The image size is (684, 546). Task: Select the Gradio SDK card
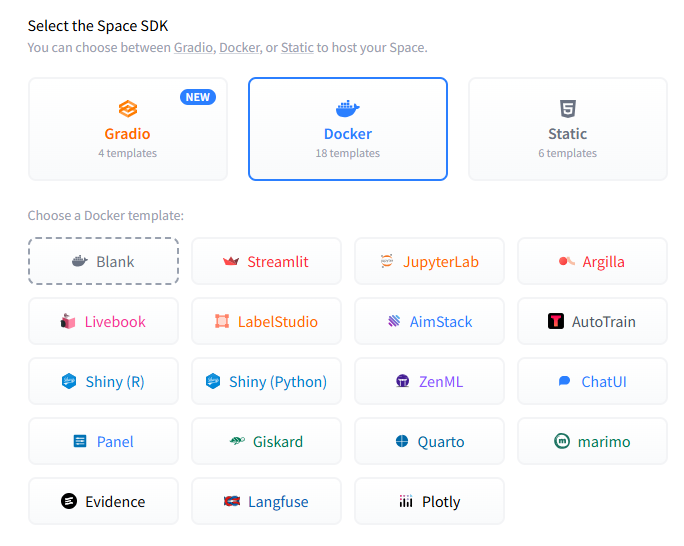[x=128, y=129]
